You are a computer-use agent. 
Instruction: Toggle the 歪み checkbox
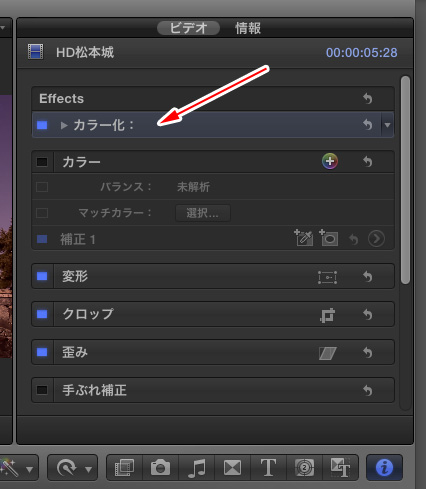tap(42, 352)
